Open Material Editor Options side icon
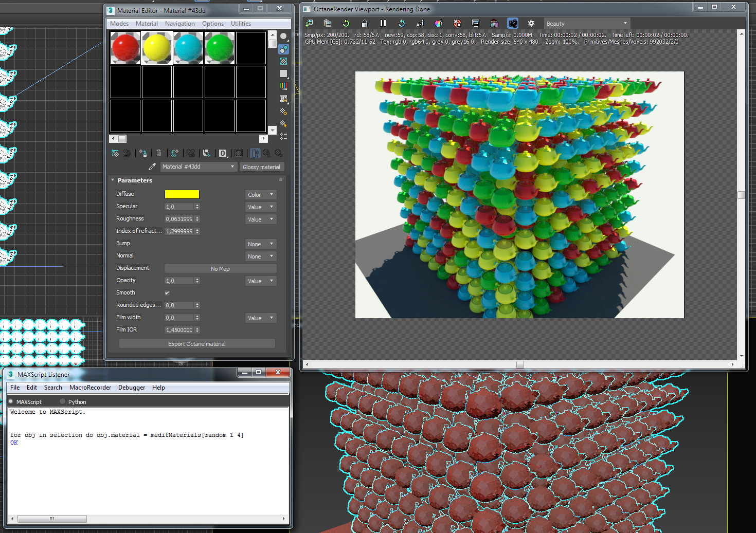Viewport: 756px width, 533px height. 283,111
